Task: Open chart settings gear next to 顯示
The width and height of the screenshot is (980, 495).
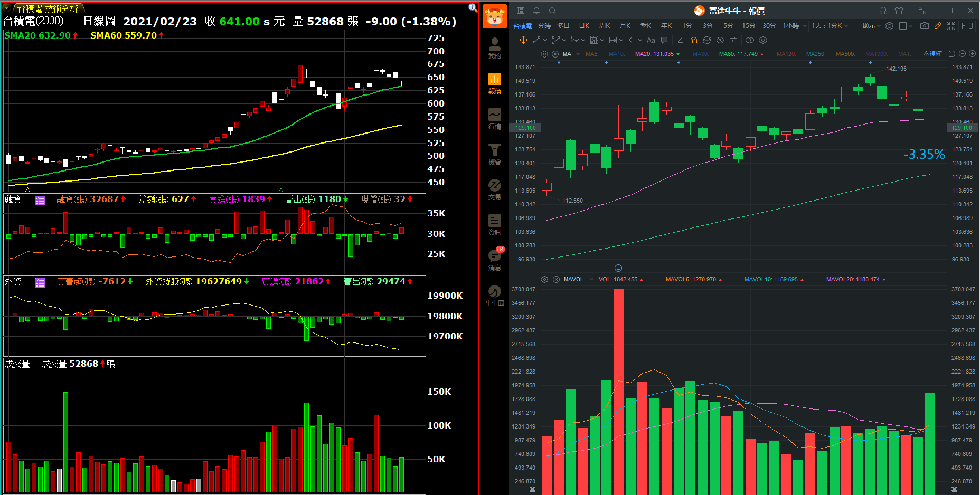Action: pyautogui.click(x=890, y=25)
